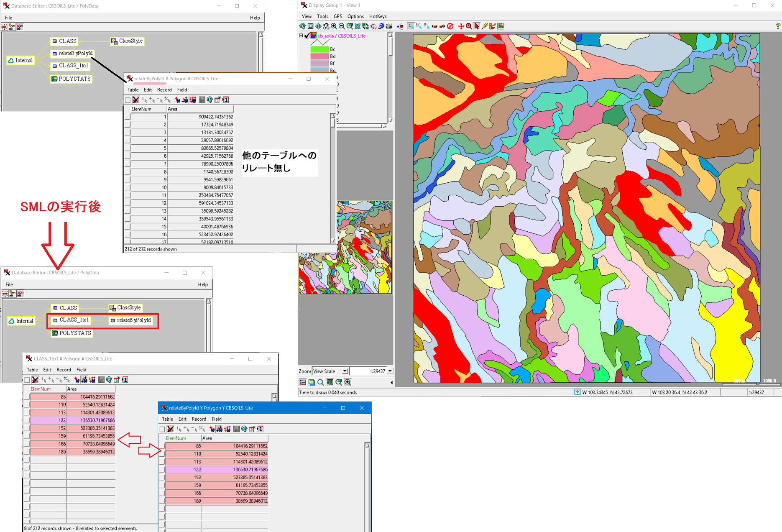This screenshot has height=532, width=782.
Task: Click the refresh icon in CLASS_1to1 table toolbar
Action: tap(109, 380)
